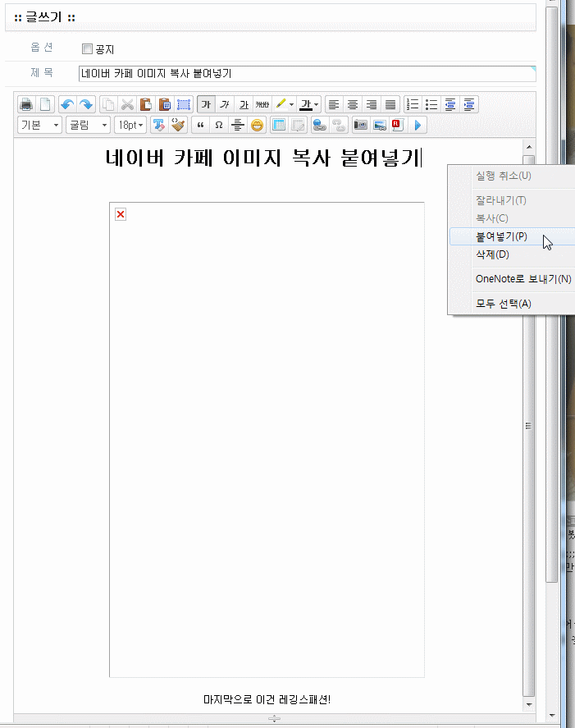Insert special character using omega icon
The height and width of the screenshot is (728, 575).
219,126
